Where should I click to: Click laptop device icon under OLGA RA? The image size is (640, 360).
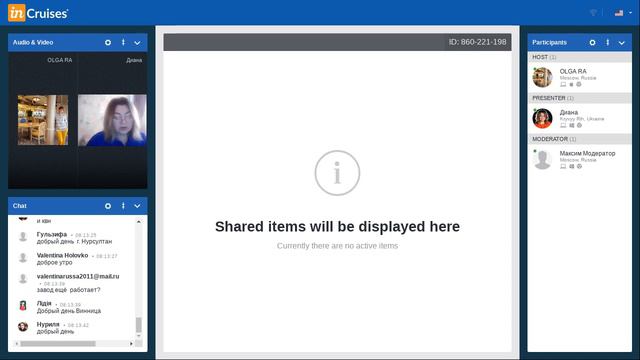pyautogui.click(x=563, y=84)
